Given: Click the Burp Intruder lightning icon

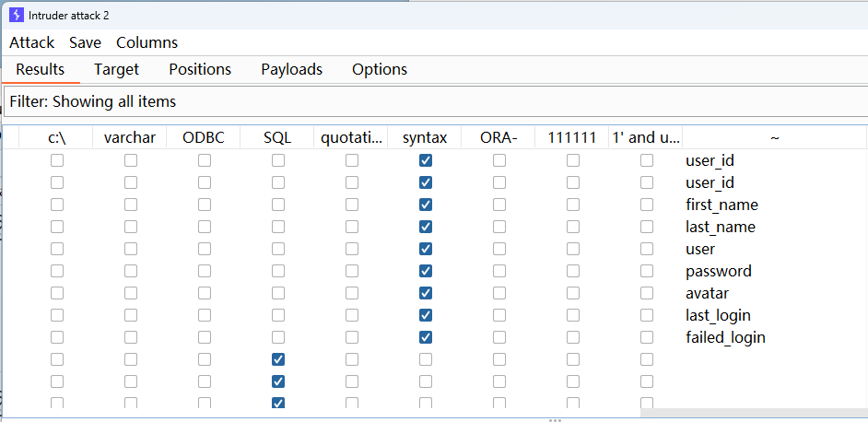Looking at the screenshot, I should click(x=16, y=16).
